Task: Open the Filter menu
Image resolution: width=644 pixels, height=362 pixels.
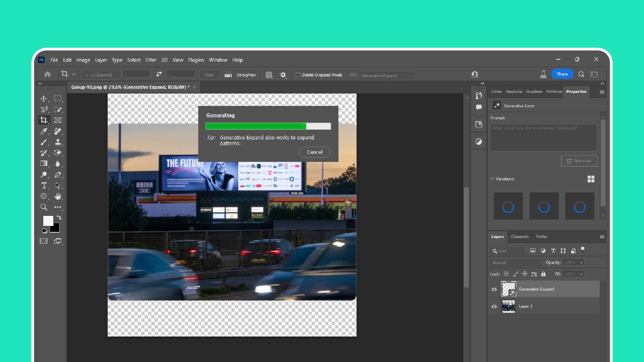Action: point(150,59)
